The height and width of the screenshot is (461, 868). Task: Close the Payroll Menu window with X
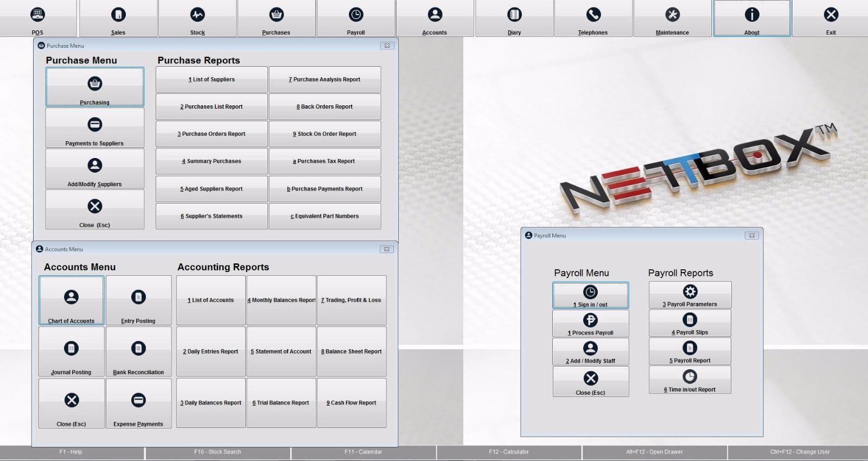tap(752, 236)
